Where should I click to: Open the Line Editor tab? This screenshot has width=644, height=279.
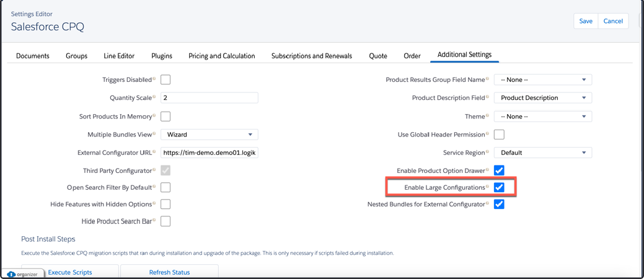coord(119,56)
